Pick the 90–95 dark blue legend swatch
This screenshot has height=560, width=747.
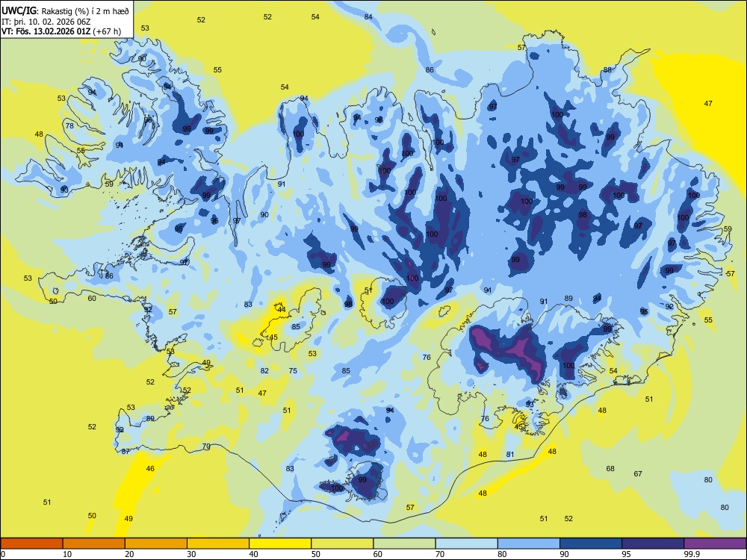[591, 544]
